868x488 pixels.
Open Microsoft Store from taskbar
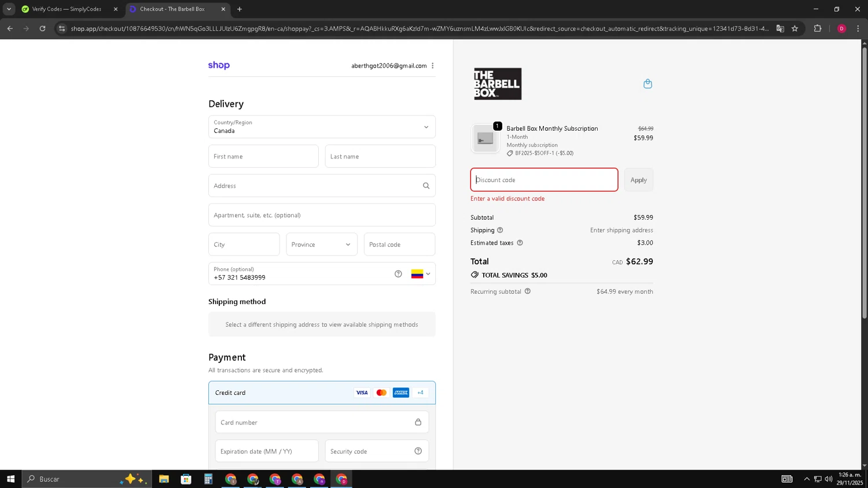(x=186, y=479)
